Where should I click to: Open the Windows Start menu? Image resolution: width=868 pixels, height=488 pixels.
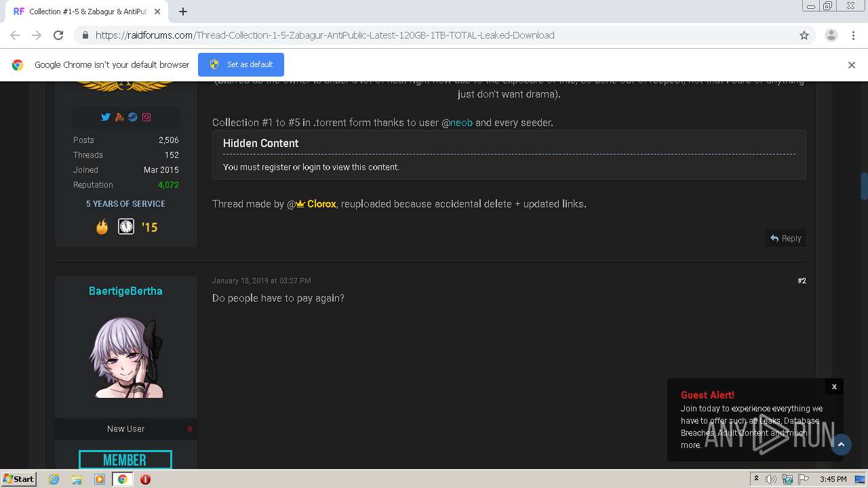[18, 479]
